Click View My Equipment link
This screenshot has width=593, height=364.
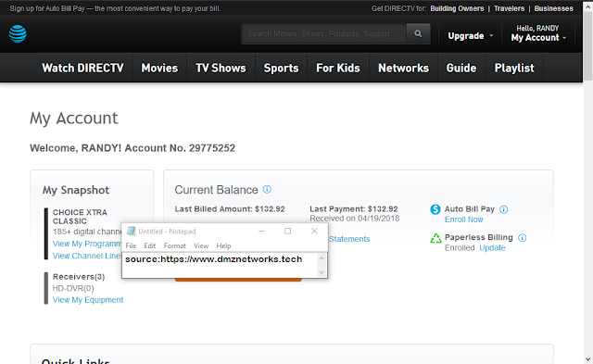coord(88,300)
